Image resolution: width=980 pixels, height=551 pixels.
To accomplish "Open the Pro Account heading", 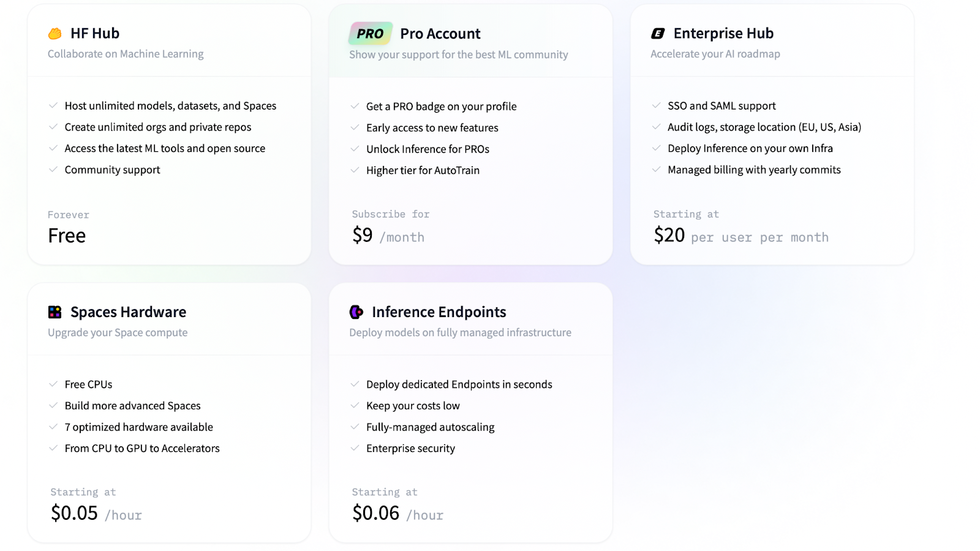I will pyautogui.click(x=440, y=34).
